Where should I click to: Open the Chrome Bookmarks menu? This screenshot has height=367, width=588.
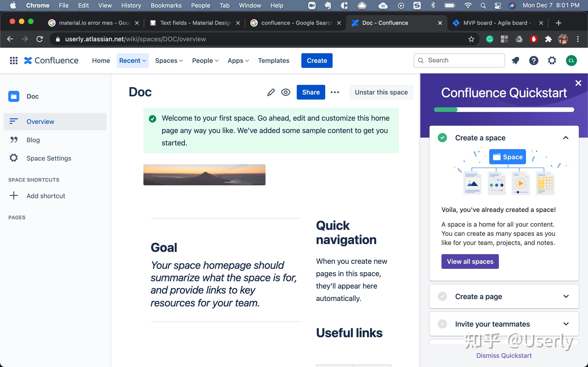coord(166,5)
